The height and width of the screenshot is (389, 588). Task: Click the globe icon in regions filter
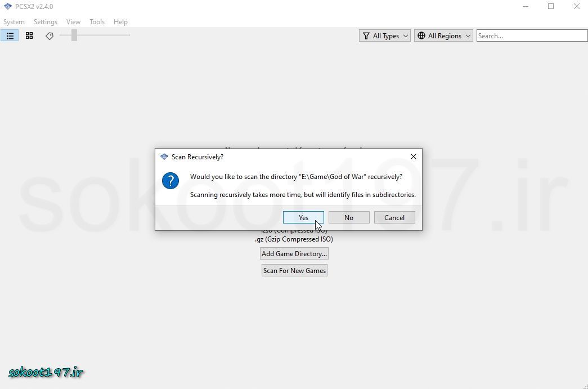pyautogui.click(x=421, y=35)
